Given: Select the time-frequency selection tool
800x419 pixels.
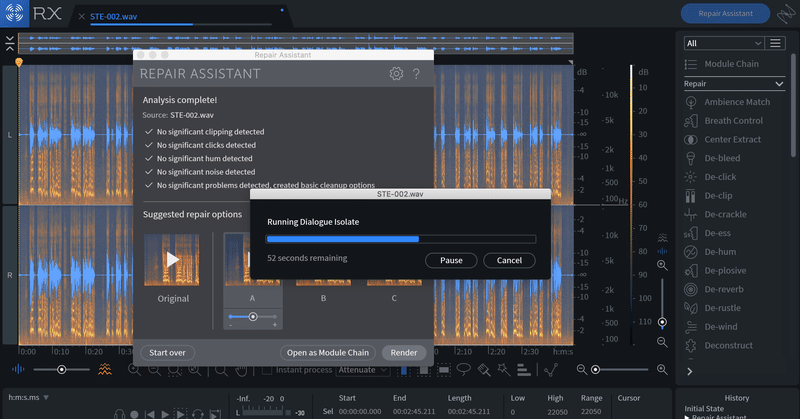Looking at the screenshot, I should pyautogui.click(x=444, y=369).
